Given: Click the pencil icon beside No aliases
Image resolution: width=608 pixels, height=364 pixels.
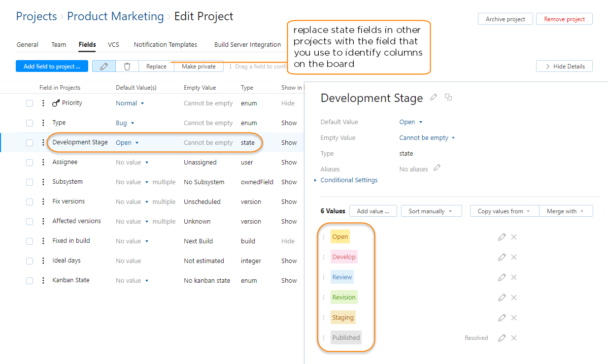Looking at the screenshot, I should pos(437,168).
